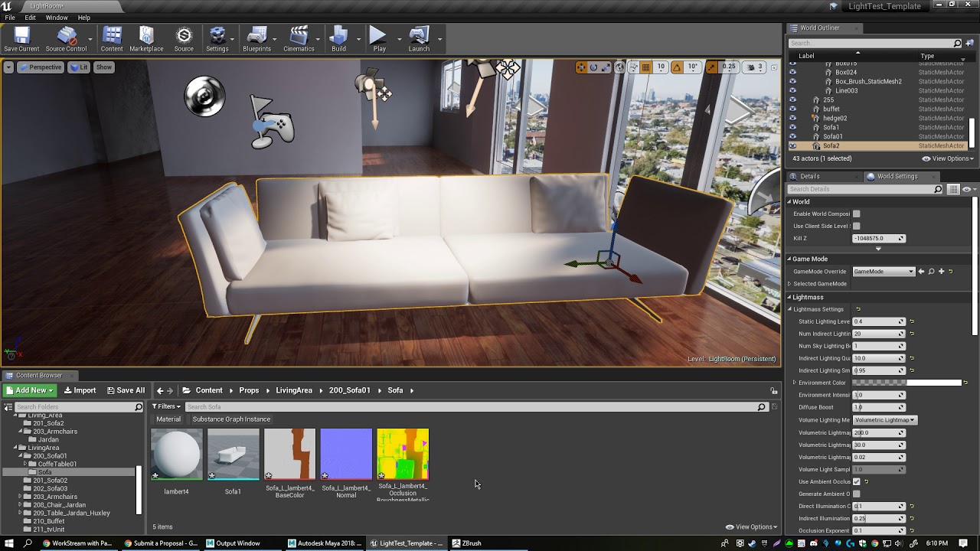The width and height of the screenshot is (980, 551).
Task: Open the Filters dropdown in Content Browser
Action: pos(166,406)
